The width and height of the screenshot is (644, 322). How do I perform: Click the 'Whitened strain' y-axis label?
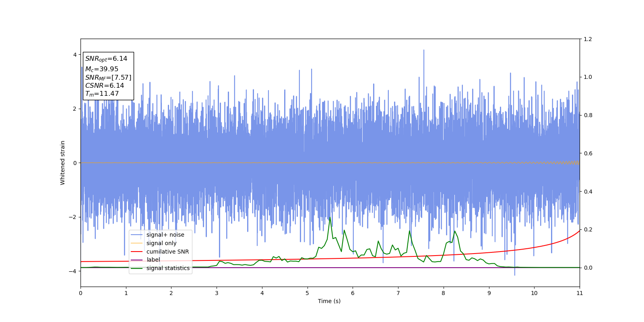coord(63,163)
